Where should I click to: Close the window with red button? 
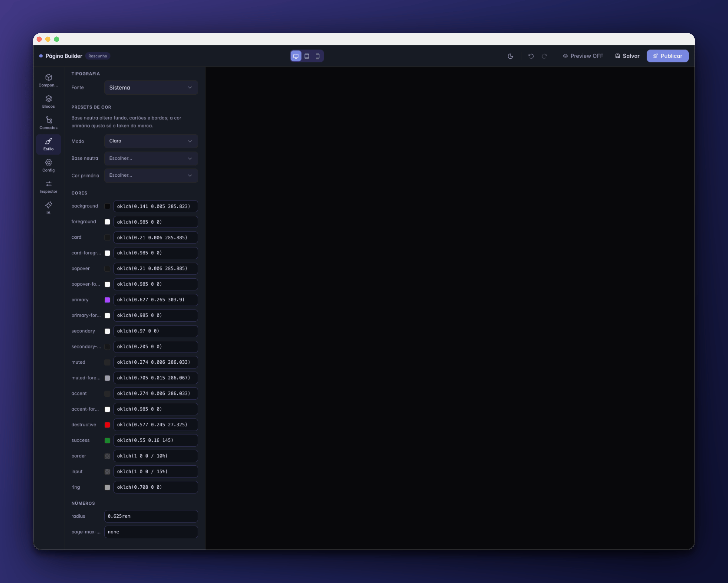tap(39, 39)
